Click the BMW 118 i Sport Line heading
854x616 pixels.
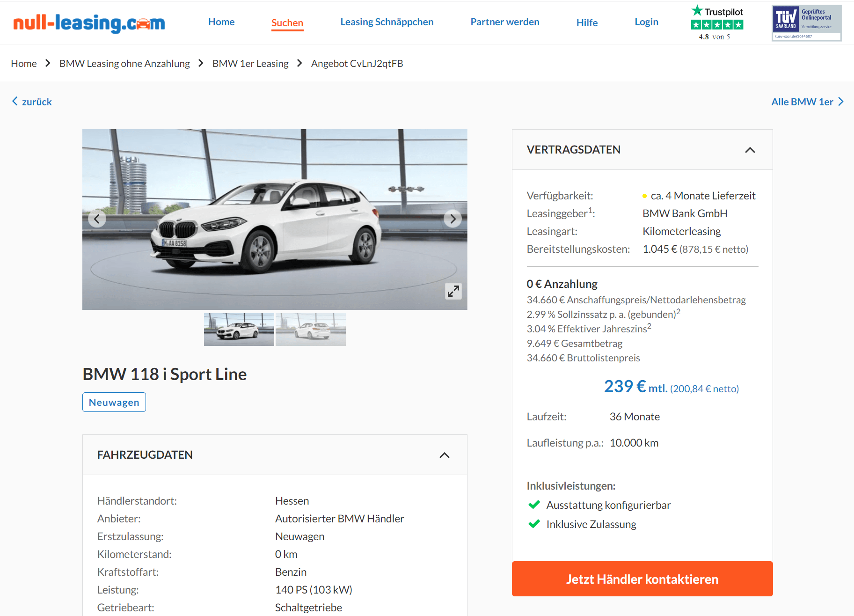(165, 374)
